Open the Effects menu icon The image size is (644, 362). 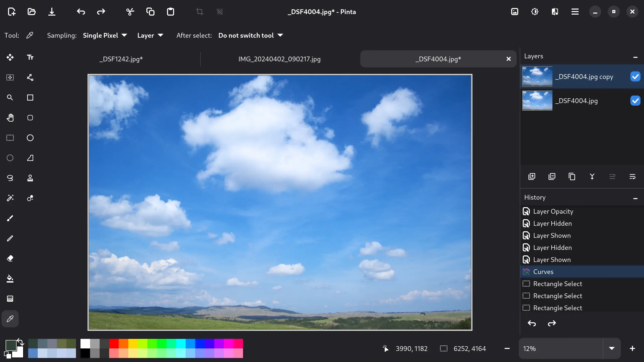[555, 12]
